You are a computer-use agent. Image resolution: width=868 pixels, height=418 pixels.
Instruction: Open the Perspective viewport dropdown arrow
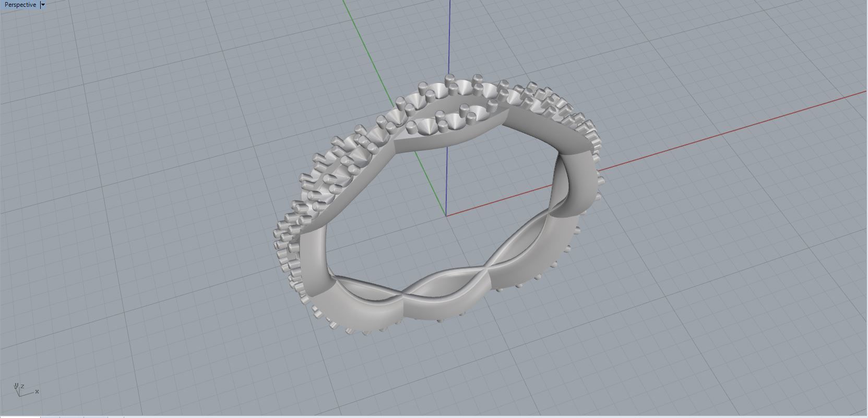point(43,5)
